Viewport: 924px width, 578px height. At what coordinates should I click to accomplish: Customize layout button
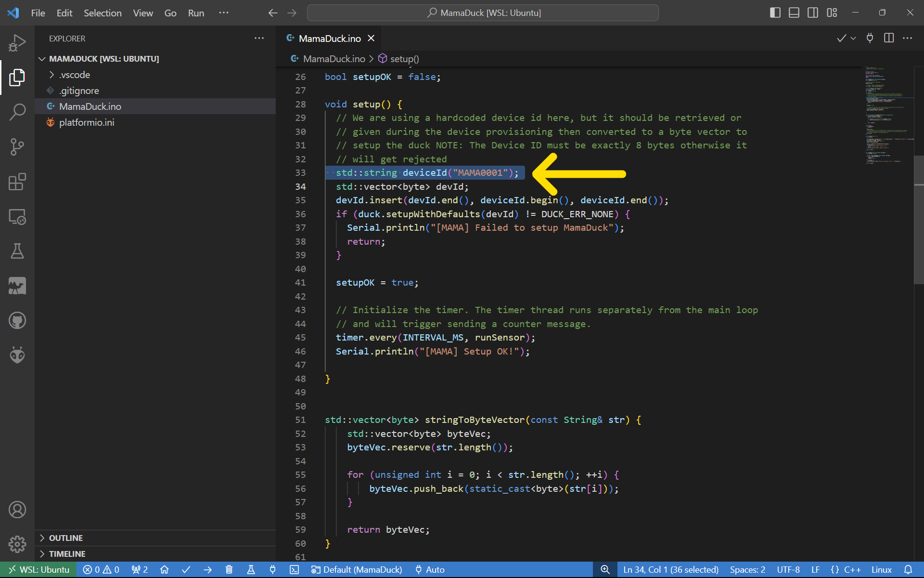click(832, 13)
